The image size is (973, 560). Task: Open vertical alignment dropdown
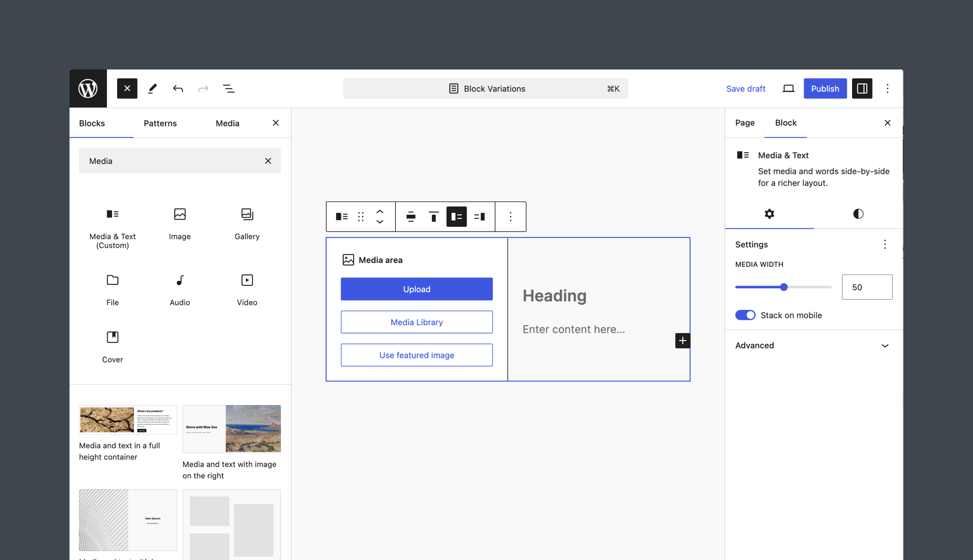[x=434, y=216]
